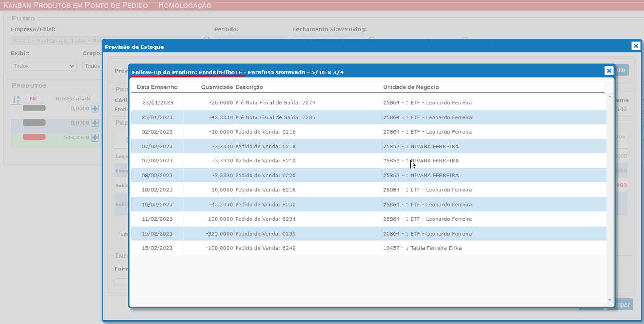Open the Exibir dropdown showing Todos
The height and width of the screenshot is (324, 644).
coord(43,66)
